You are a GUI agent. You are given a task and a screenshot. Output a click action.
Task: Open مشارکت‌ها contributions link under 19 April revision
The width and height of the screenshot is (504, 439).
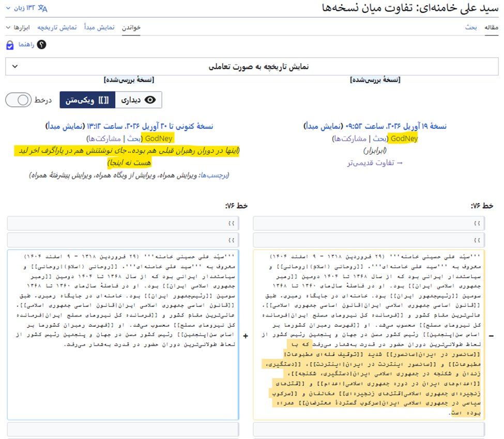[x=350, y=139]
